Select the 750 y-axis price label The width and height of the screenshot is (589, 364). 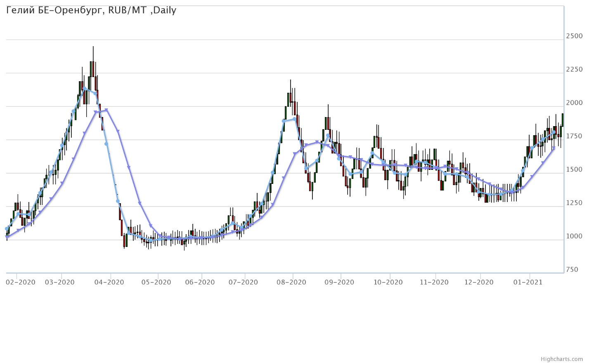pyautogui.click(x=572, y=270)
